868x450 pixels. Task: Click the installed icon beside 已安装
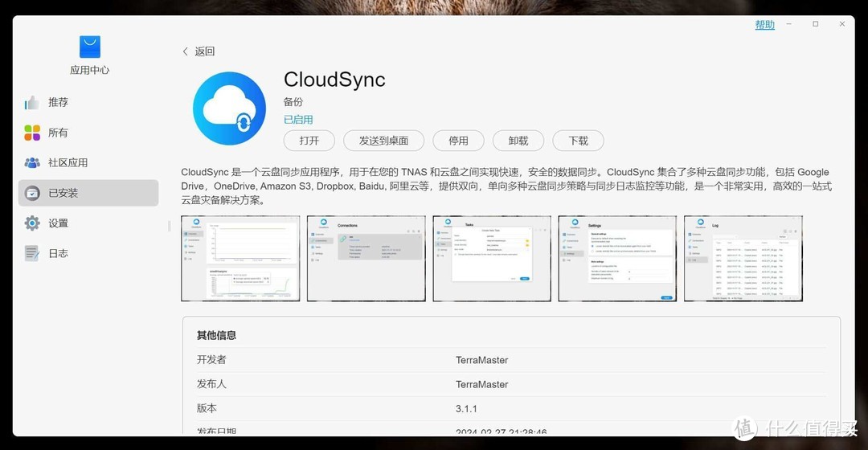coord(32,193)
